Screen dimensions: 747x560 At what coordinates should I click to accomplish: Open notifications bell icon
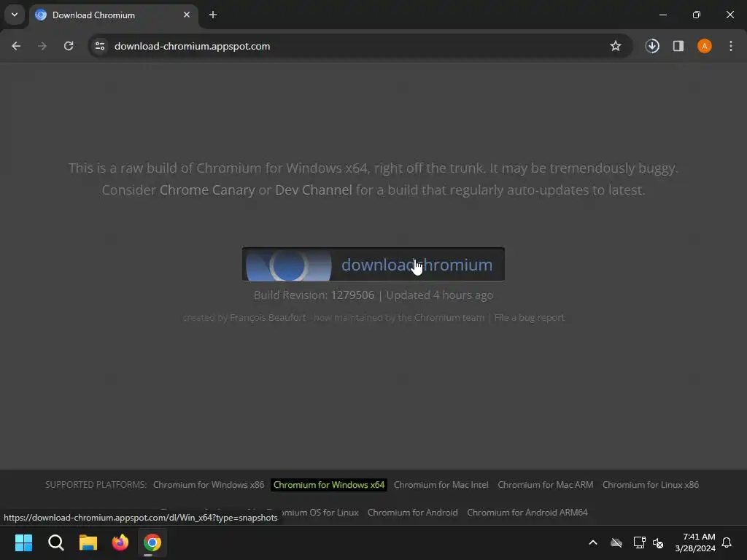pyautogui.click(x=727, y=542)
